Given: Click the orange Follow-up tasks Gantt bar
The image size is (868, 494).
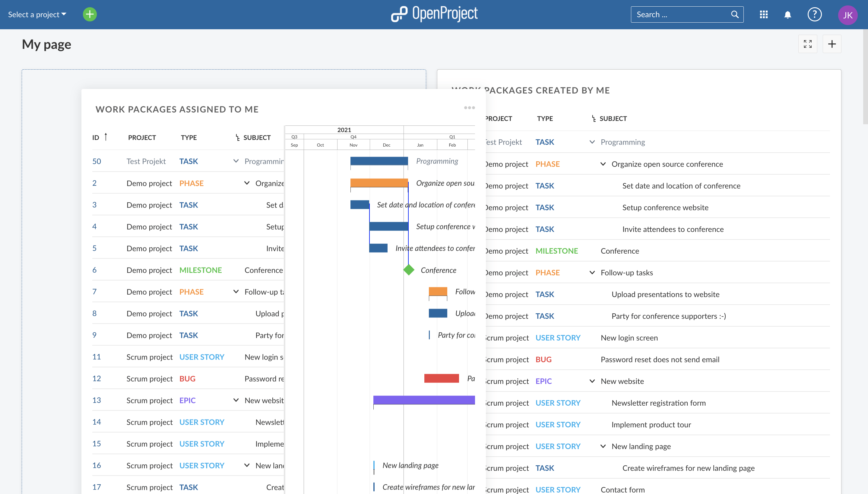Looking at the screenshot, I should click(438, 291).
